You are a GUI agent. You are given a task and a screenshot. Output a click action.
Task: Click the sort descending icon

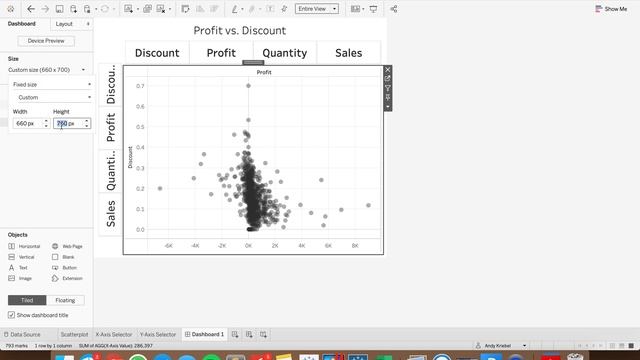click(x=214, y=9)
